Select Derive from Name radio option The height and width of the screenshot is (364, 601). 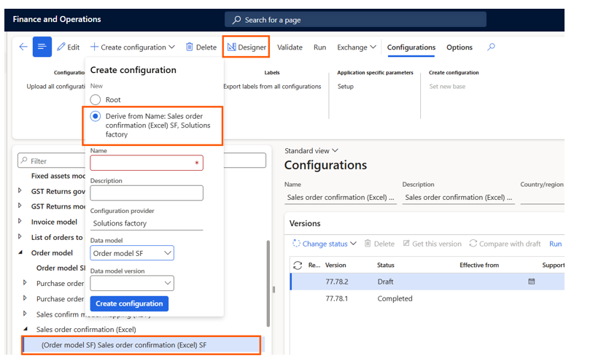point(96,116)
